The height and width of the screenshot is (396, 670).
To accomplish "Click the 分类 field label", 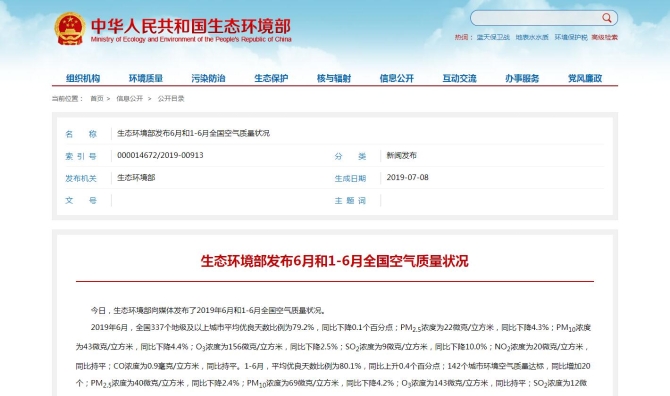I will pyautogui.click(x=350, y=156).
